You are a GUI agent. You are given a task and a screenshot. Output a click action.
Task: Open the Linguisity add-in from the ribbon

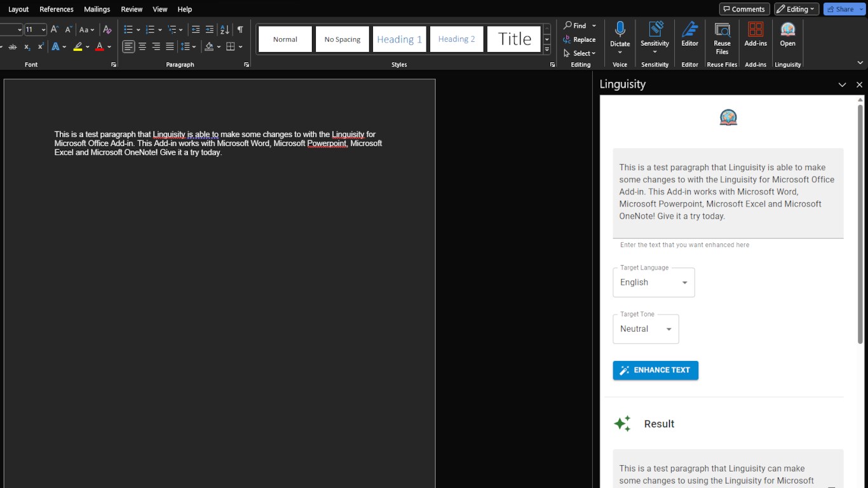click(787, 34)
